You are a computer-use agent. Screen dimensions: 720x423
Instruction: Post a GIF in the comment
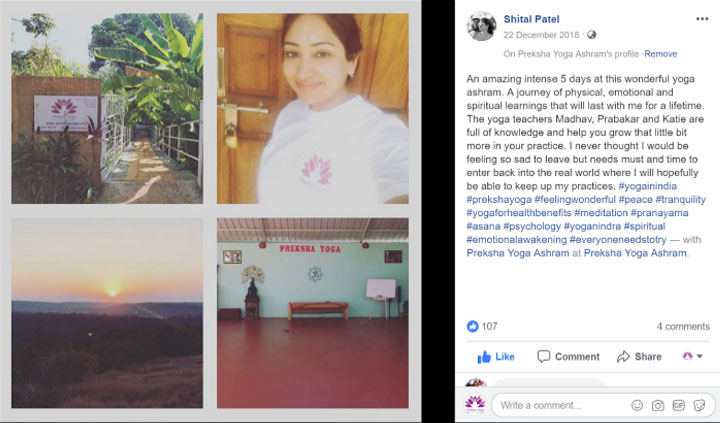tap(678, 405)
